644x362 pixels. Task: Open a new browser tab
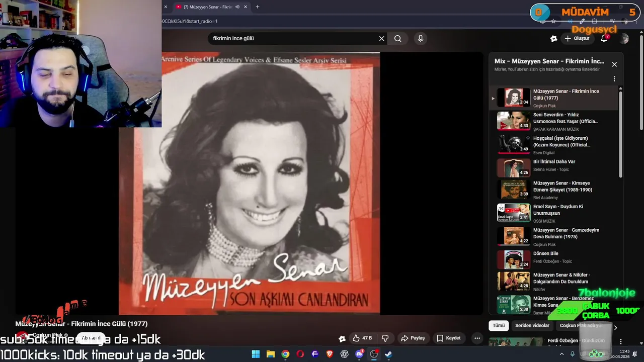(x=258, y=7)
